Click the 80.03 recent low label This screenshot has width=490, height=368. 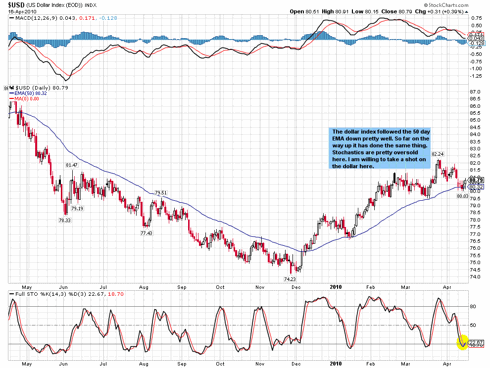462,196
